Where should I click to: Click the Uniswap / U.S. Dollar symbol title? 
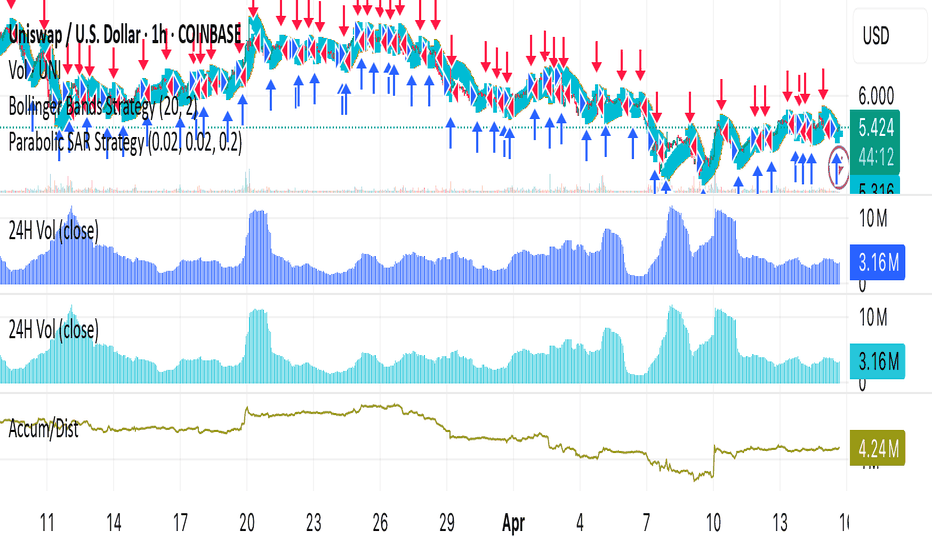coord(125,35)
